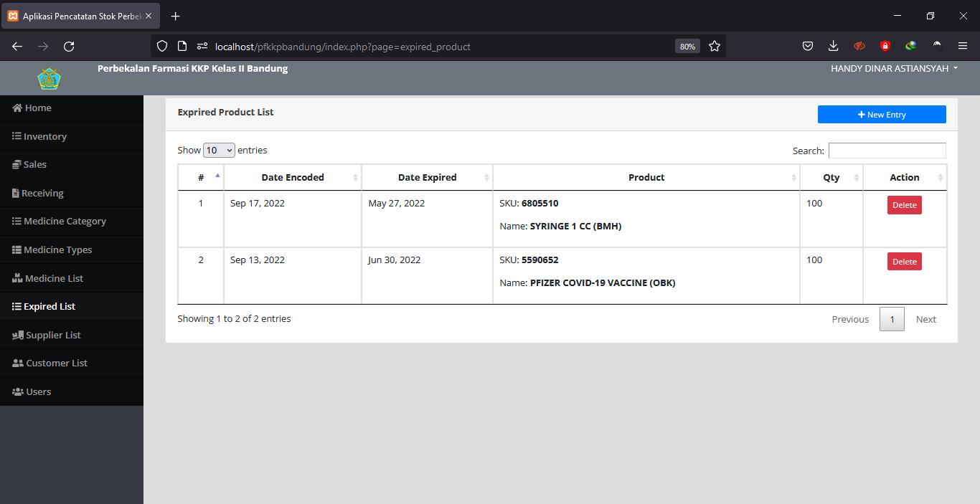Viewport: 980px width, 504px height.
Task: Click the Inventory list icon
Action: [x=17, y=136]
